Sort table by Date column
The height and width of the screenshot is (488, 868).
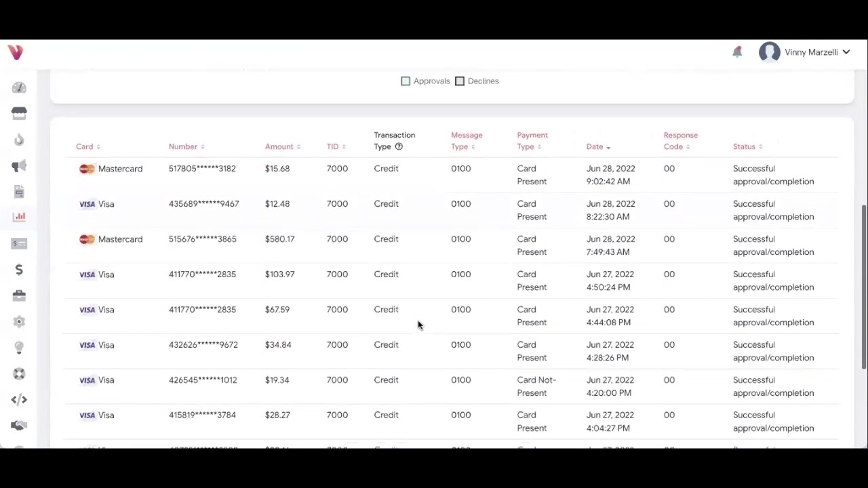click(598, 146)
